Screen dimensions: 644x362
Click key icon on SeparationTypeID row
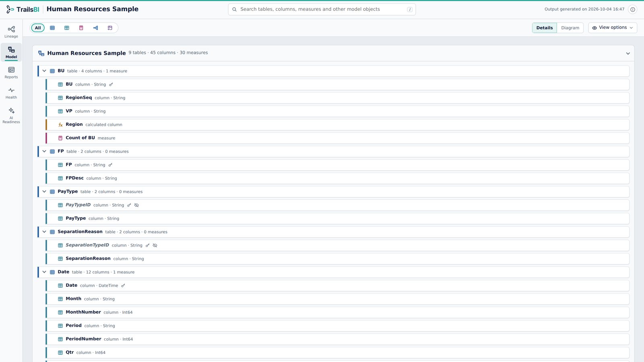click(x=147, y=245)
